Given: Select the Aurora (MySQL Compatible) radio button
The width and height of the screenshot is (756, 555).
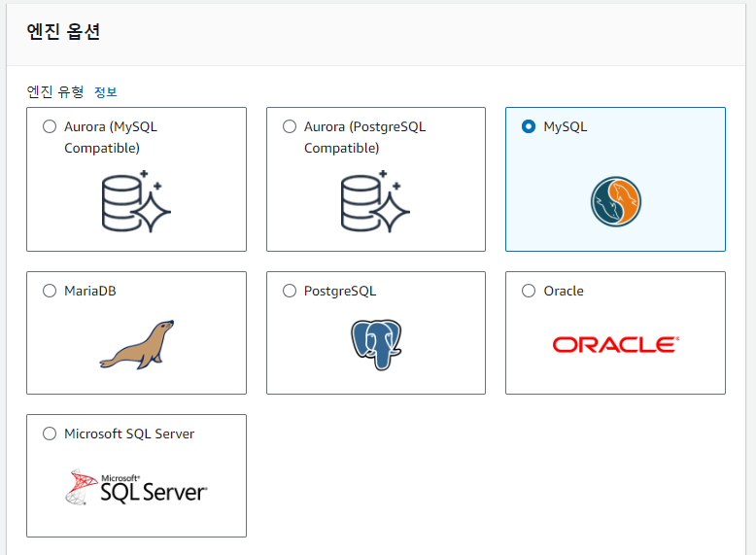Looking at the screenshot, I should [50, 126].
